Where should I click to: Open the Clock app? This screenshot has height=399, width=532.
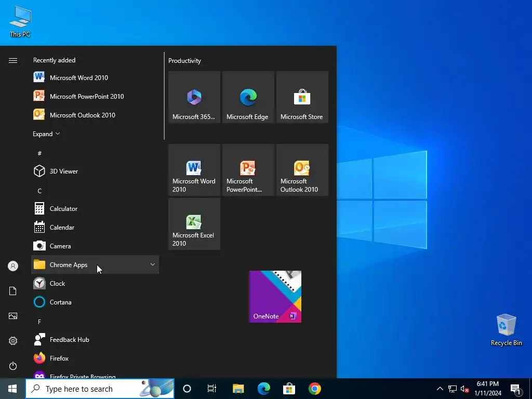[x=95, y=283]
